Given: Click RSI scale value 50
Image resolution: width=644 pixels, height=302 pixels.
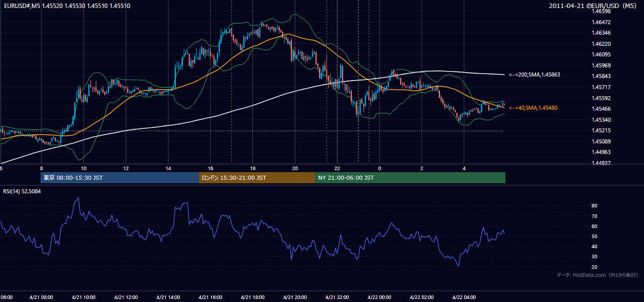Looking at the screenshot, I should 595,236.
